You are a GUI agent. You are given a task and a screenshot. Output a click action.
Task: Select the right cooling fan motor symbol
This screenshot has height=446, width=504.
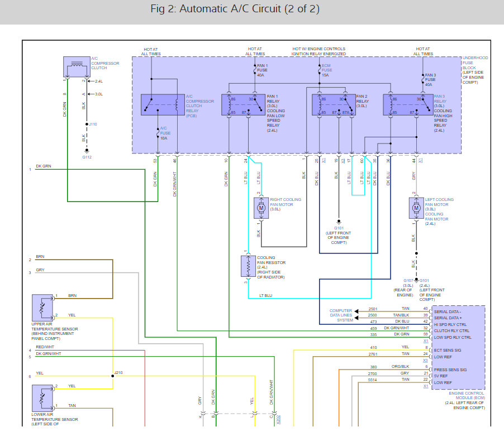[x=261, y=208]
